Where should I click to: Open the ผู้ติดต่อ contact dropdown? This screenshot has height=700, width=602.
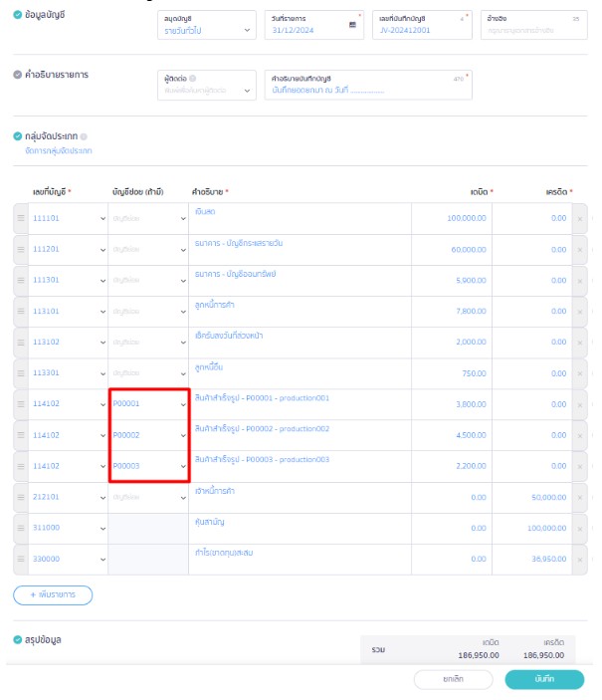pos(207,91)
